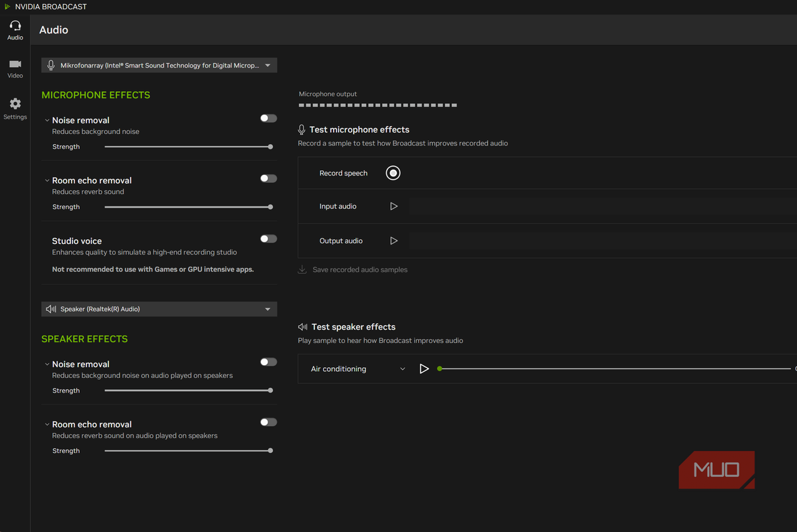Collapse microphone Room echo removal chevron
The width and height of the screenshot is (797, 532).
coord(47,180)
